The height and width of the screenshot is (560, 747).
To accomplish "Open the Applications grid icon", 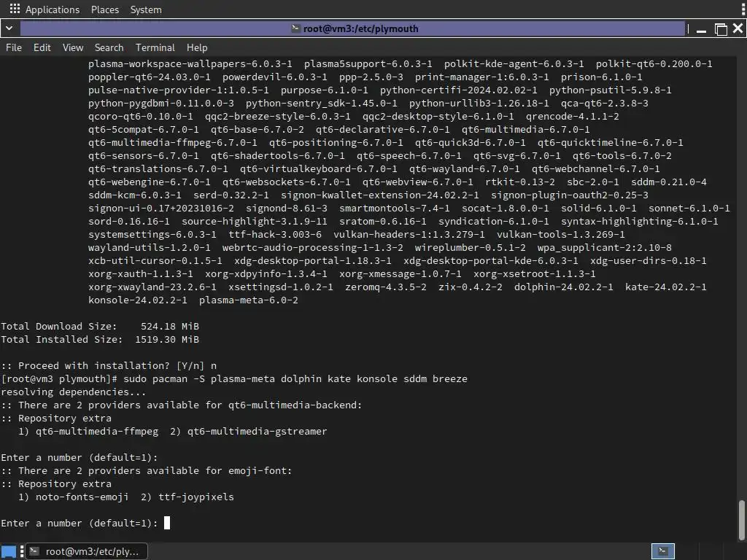I will click(x=15, y=9).
